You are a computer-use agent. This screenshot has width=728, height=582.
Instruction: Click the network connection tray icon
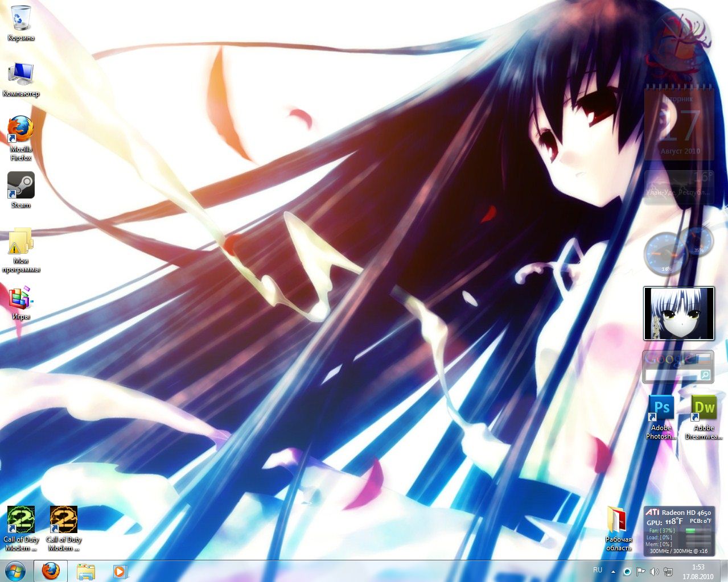[668, 571]
